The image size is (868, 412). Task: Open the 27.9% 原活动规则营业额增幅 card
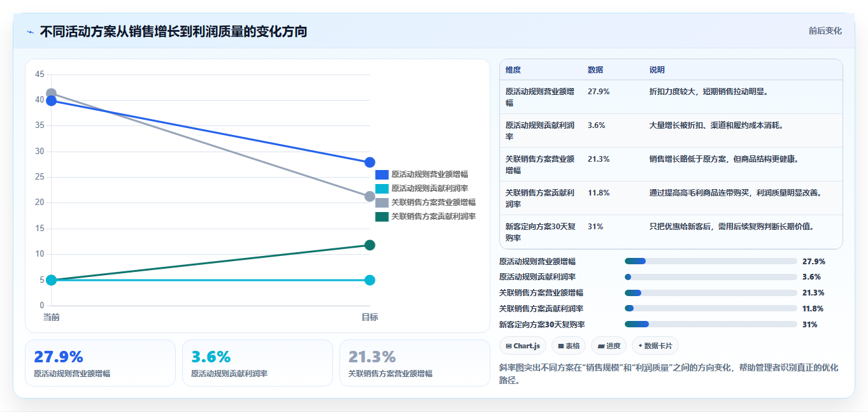click(x=100, y=363)
